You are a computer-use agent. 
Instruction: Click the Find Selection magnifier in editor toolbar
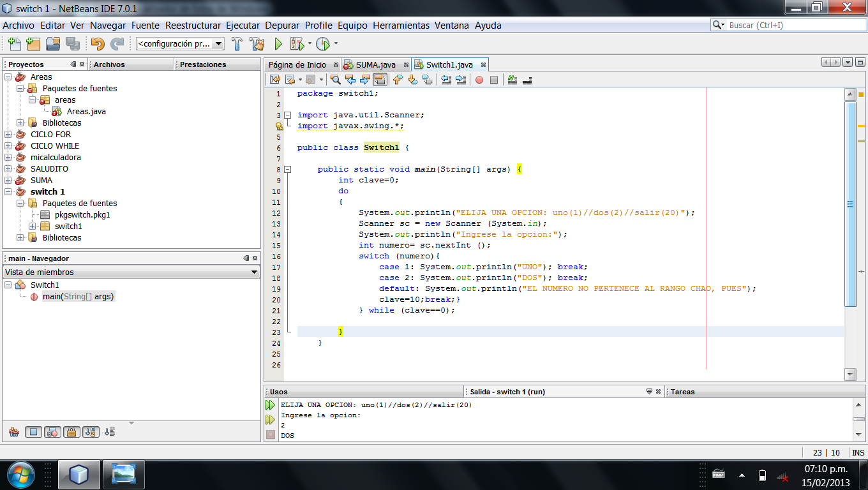click(335, 79)
